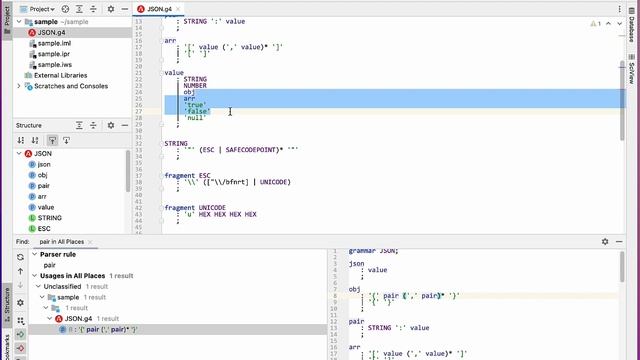Toggle autoscroll to source in Structure
Viewport: 640px width, 360px height.
[52, 140]
